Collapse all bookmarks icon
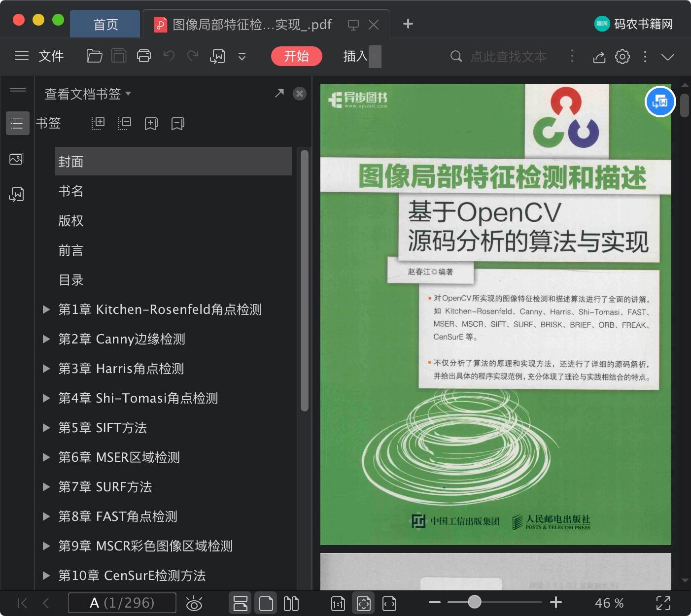The image size is (691, 616). click(x=125, y=123)
